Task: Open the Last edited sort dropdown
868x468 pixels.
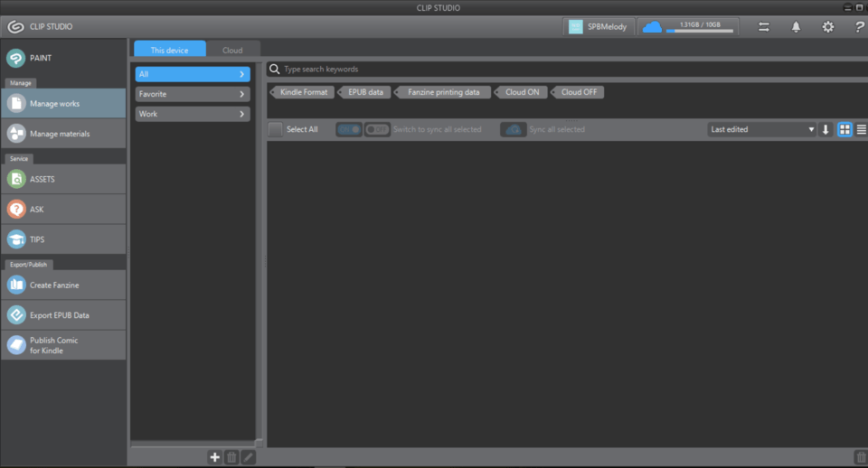Action: tap(761, 129)
